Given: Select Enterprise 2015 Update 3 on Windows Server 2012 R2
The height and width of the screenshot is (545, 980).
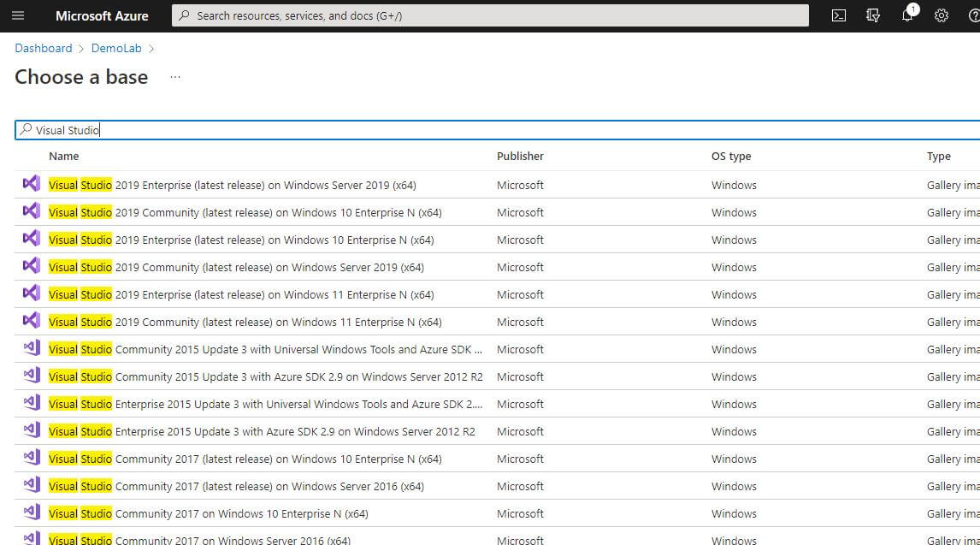Looking at the screenshot, I should pos(262,432).
